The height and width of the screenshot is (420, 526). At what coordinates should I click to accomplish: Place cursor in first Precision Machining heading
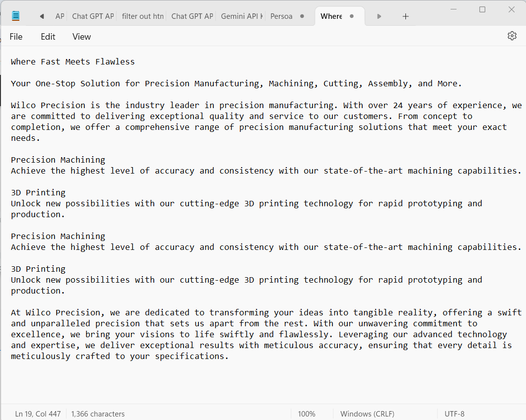coord(58,160)
